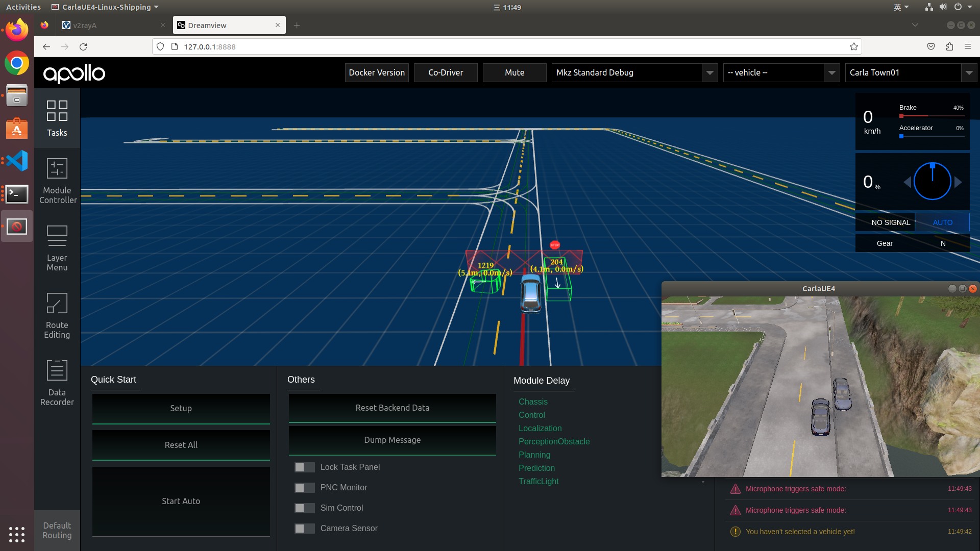Image resolution: width=980 pixels, height=551 pixels.
Task: Open the Default Routing menu item
Action: click(57, 531)
